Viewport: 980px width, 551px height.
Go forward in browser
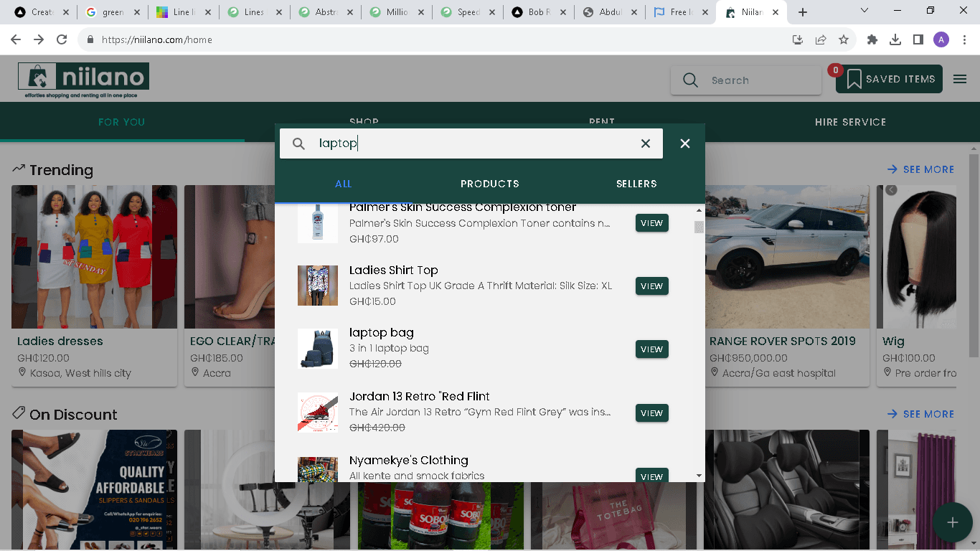[39, 40]
